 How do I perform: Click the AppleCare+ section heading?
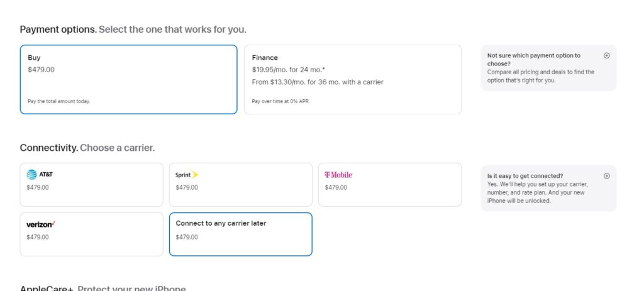tap(47, 288)
